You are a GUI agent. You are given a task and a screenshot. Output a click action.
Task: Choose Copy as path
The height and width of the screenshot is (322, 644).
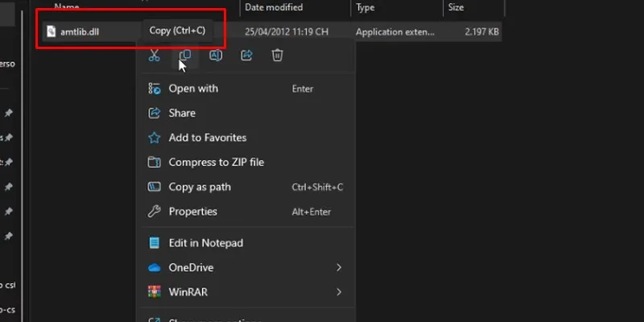pos(200,187)
